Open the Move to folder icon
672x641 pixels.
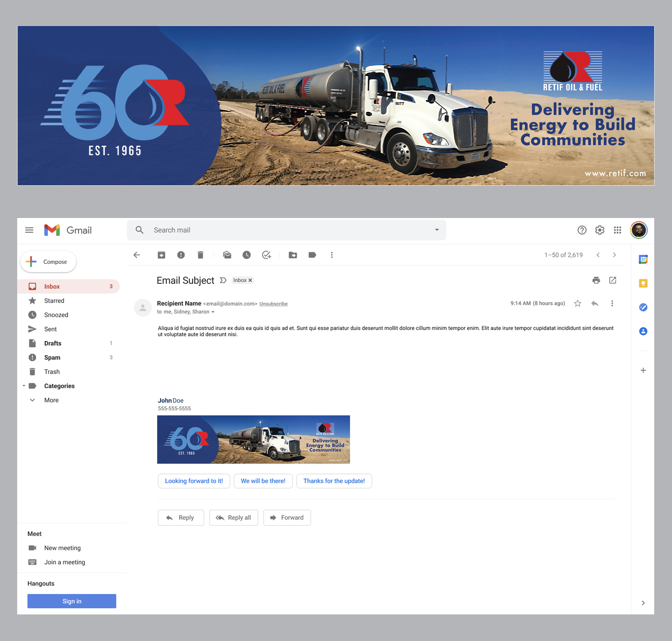coord(293,255)
